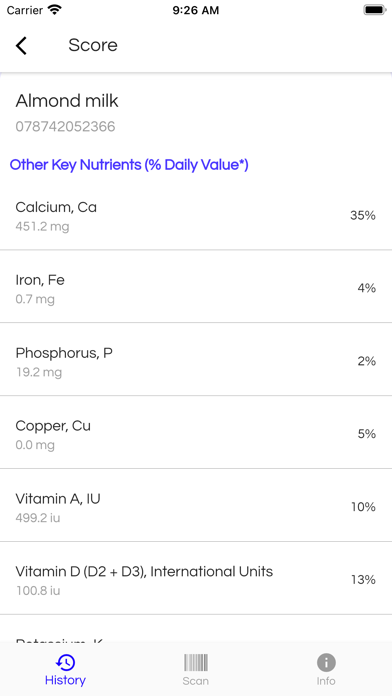Screen dimensions: 392x696
Task: Open the Scan barcode icon
Action: click(196, 663)
